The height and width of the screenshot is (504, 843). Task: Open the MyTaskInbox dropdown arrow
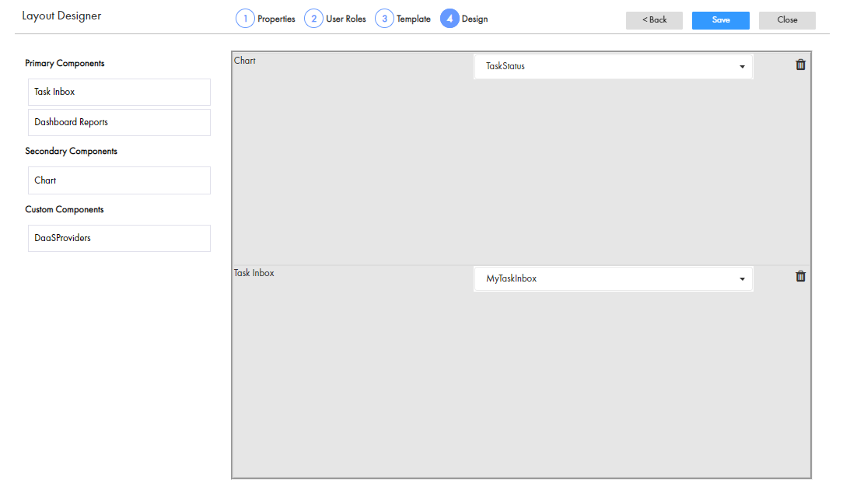pos(743,278)
